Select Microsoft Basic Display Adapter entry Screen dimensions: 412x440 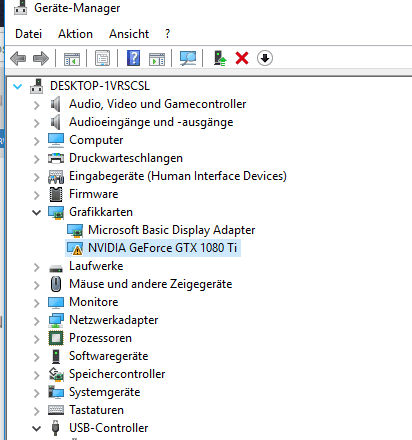(172, 230)
